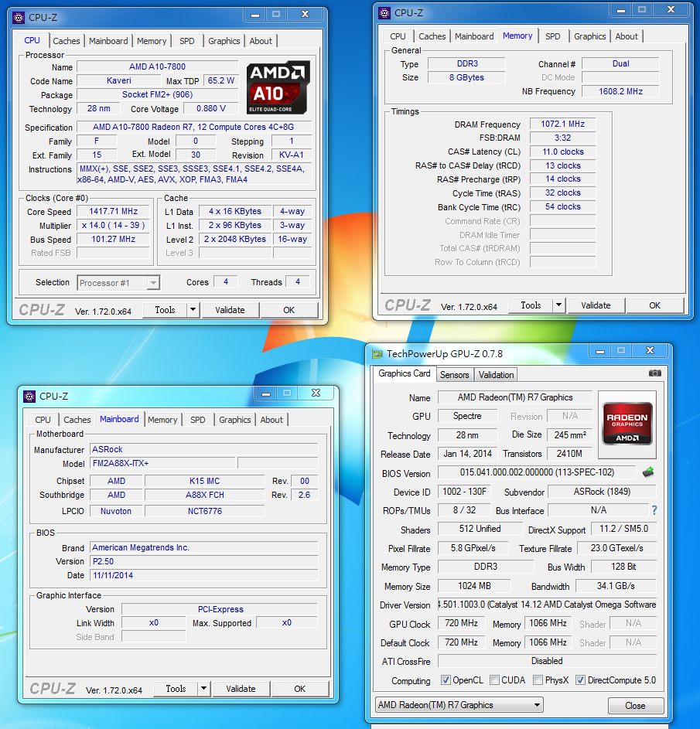Switch to the Sensors tab in GPU-Z
This screenshot has width=700, height=729.
point(454,375)
